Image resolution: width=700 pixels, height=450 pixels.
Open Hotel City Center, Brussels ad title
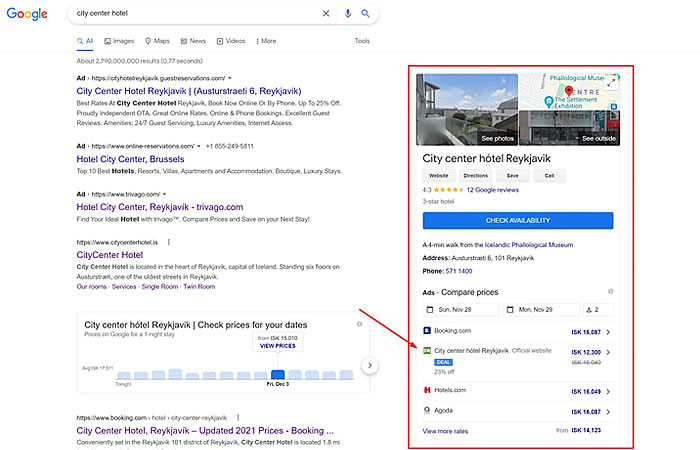click(130, 159)
